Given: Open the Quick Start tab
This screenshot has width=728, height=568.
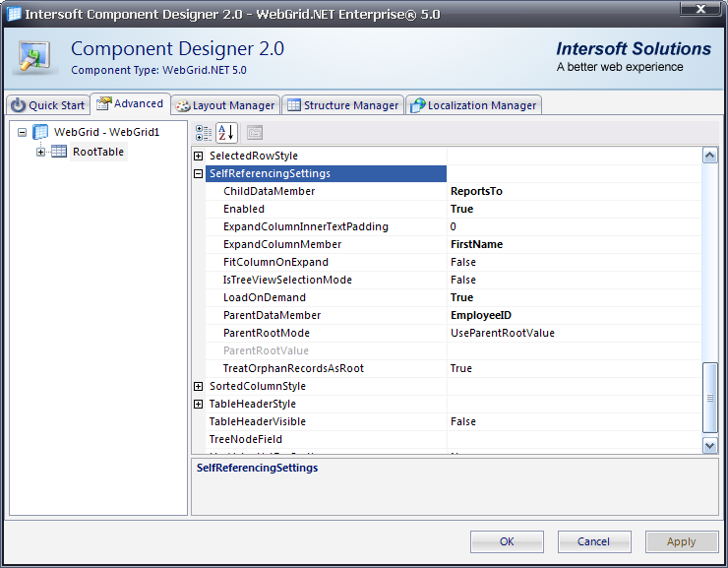Looking at the screenshot, I should 48,105.
